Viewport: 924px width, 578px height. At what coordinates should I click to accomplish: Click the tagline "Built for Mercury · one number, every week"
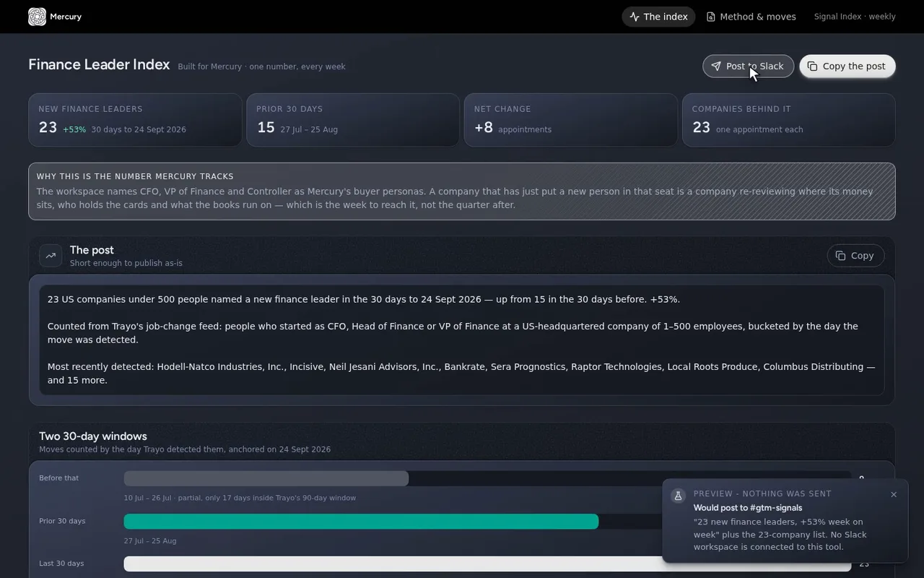261,66
